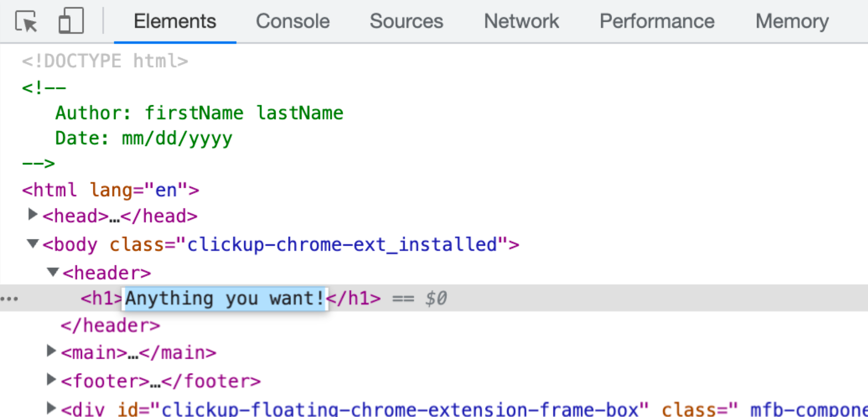Expand the head element node
868x417 pixels.
coord(33,214)
